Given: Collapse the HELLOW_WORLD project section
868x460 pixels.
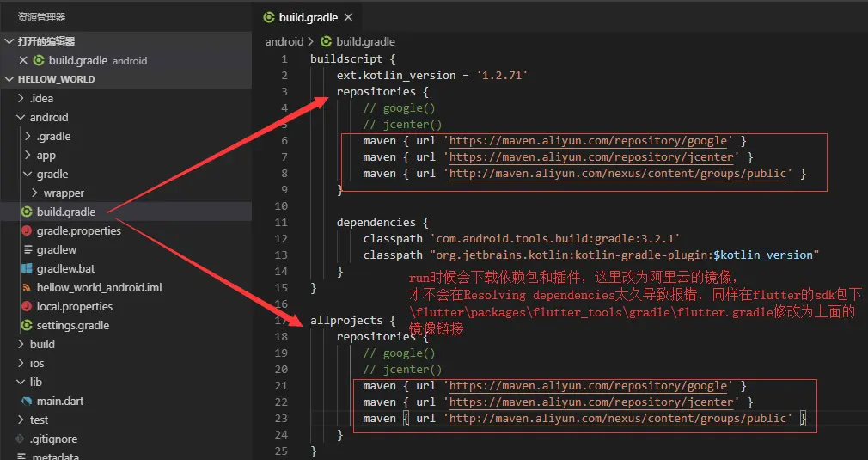Looking at the screenshot, I should point(9,79).
